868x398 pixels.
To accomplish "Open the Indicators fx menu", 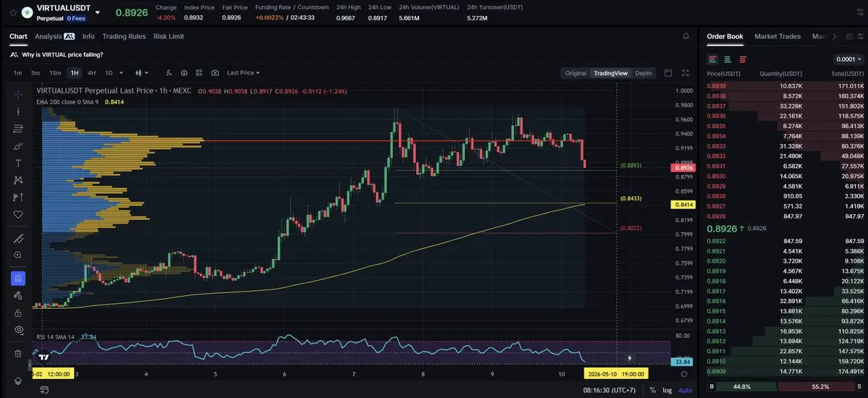I will (169, 73).
